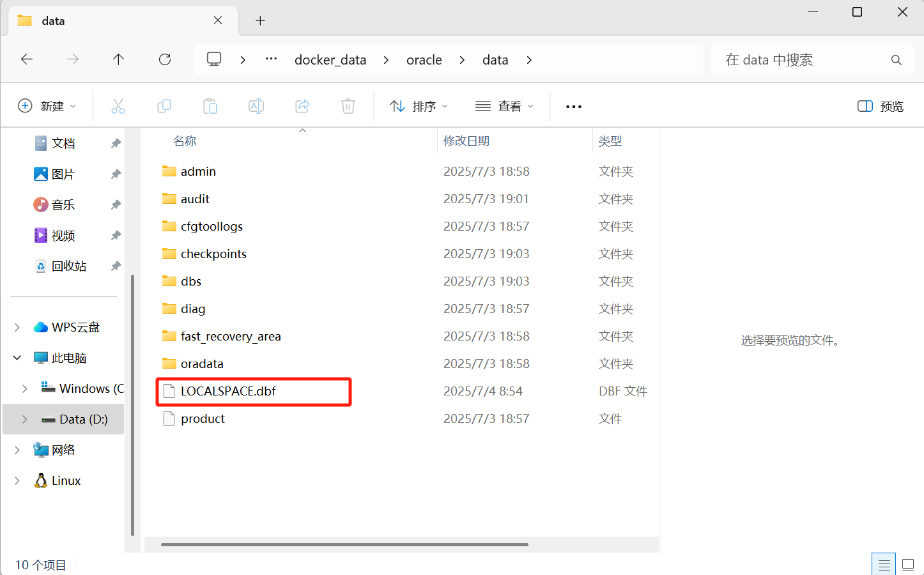Go up one folder level
Image resolution: width=924 pixels, height=575 pixels.
click(118, 59)
